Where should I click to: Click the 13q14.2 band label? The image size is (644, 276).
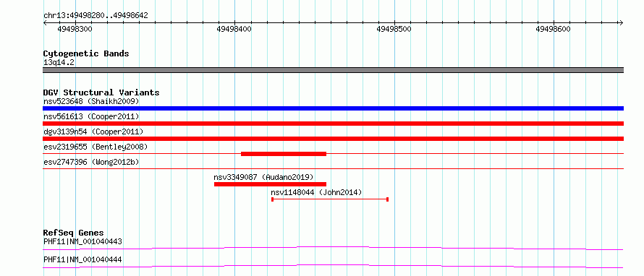pos(59,63)
